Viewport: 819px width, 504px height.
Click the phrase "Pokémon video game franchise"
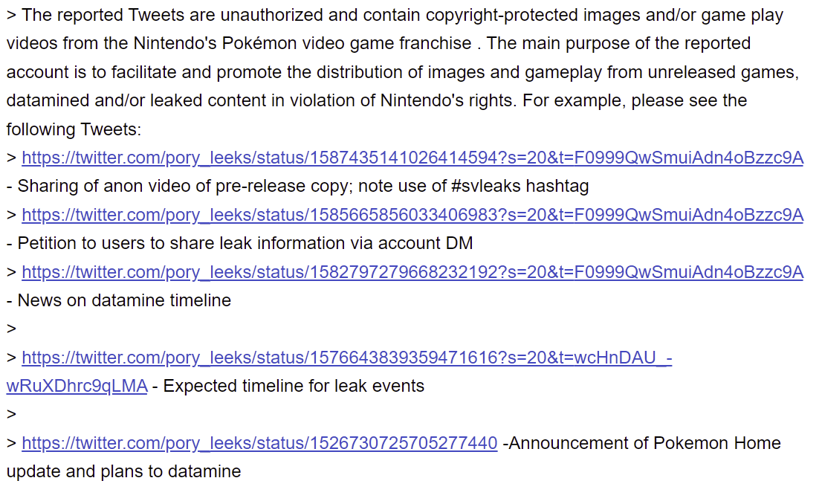pyautogui.click(x=346, y=43)
